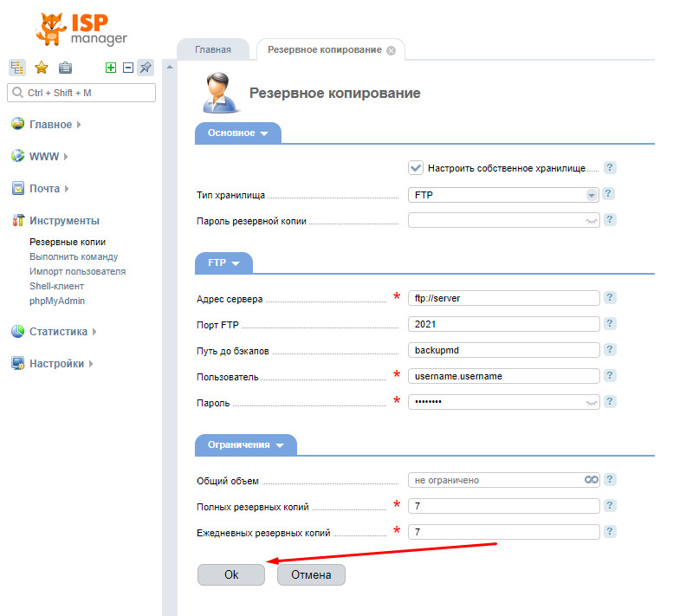
Task: Open the favorites star icon
Action: (x=41, y=68)
